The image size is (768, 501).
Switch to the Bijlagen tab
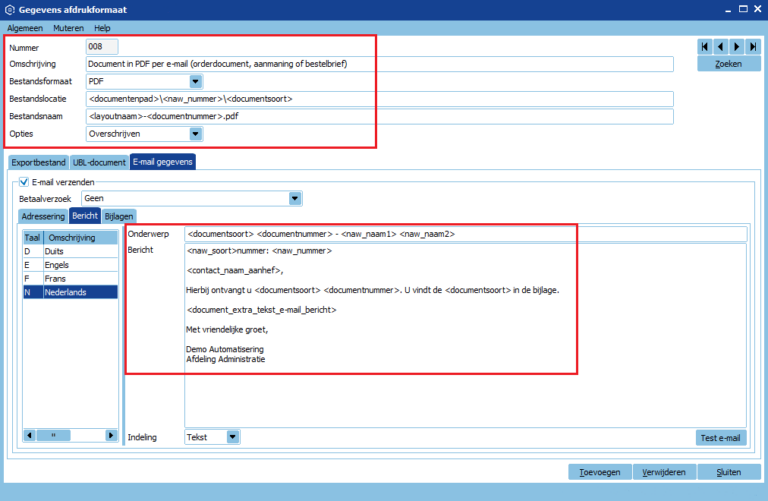click(119, 215)
